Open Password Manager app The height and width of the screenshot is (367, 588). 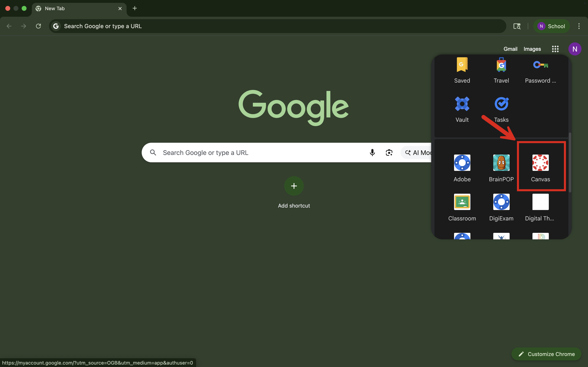coord(540,65)
